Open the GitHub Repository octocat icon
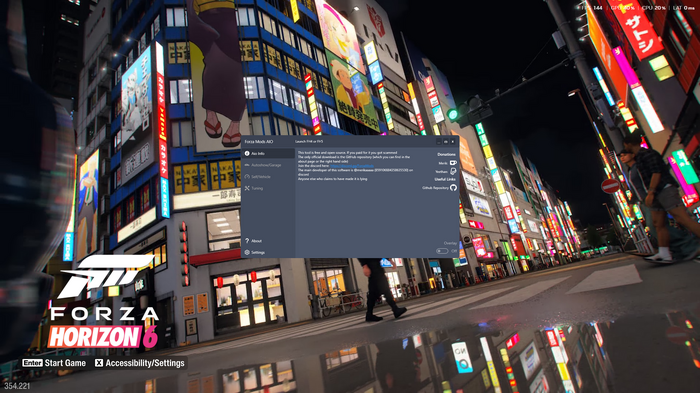700x393 pixels. point(453,188)
